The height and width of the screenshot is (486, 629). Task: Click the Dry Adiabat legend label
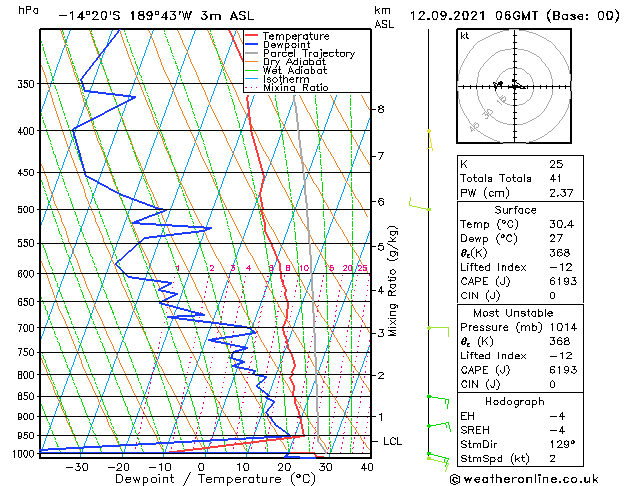pos(294,62)
